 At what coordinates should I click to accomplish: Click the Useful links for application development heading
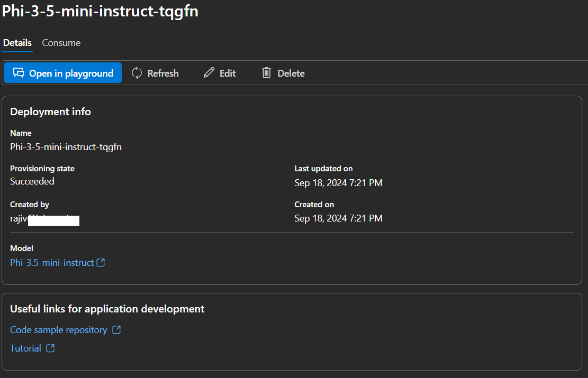107,309
